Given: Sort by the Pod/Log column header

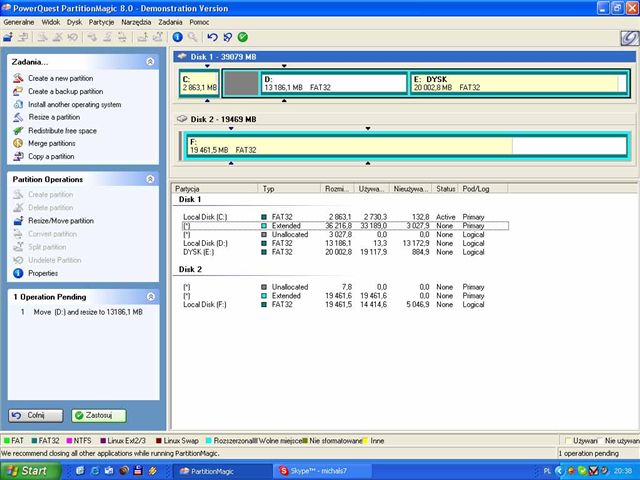Looking at the screenshot, I should pos(483,189).
